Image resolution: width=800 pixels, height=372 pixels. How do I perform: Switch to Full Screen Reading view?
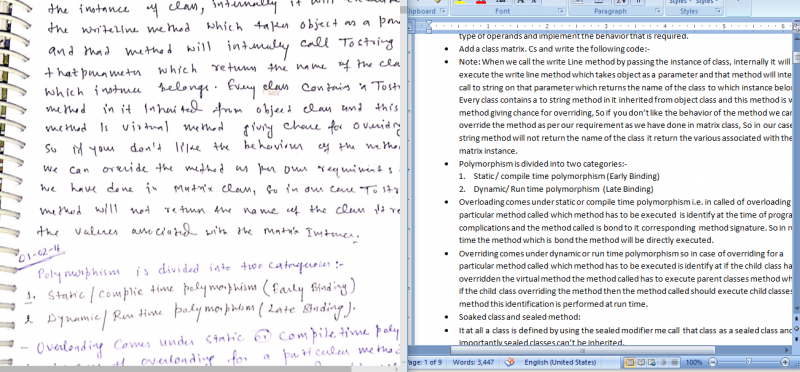pyautogui.click(x=641, y=362)
